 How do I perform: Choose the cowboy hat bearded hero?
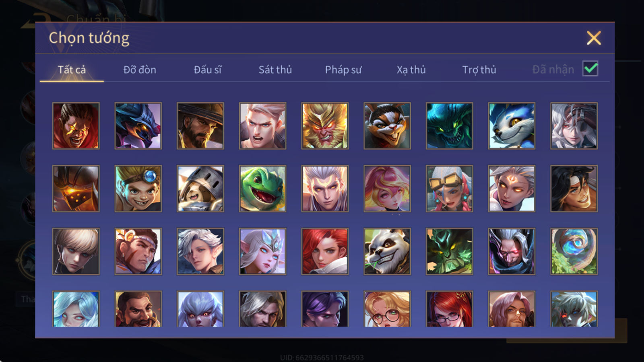pos(200,126)
